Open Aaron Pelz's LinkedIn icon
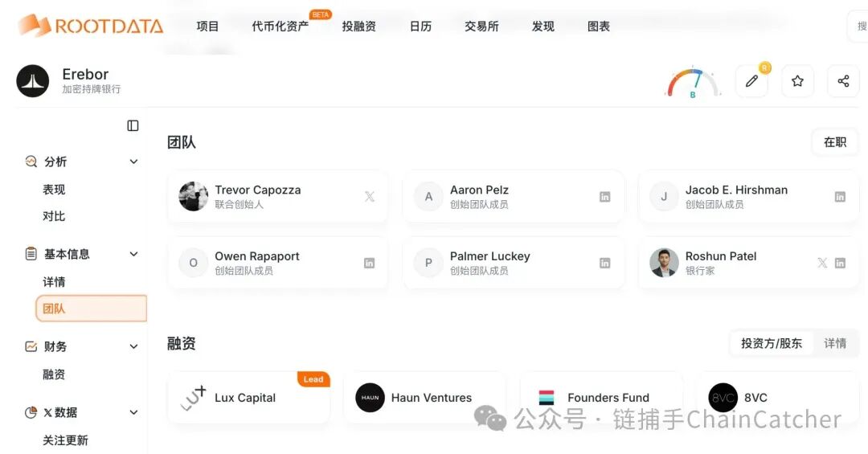 click(604, 197)
